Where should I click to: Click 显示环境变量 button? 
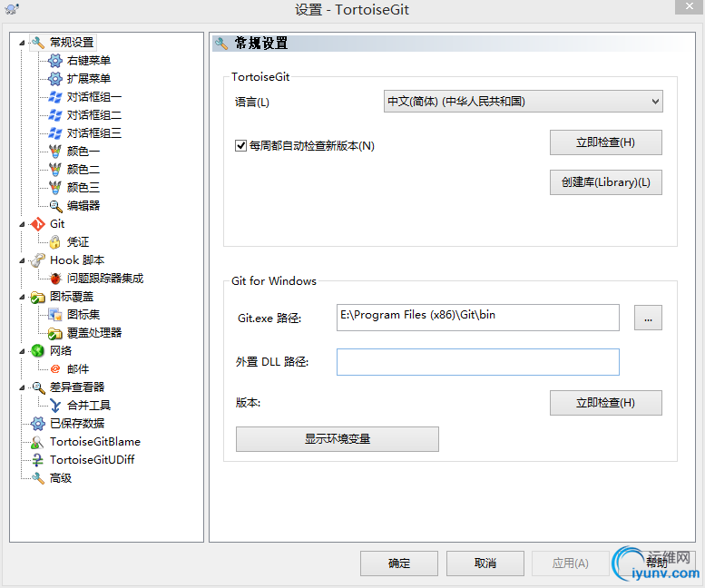coord(338,439)
